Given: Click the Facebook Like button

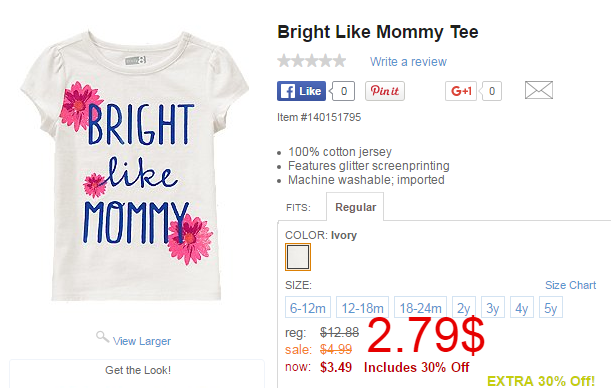Looking at the screenshot, I should (x=301, y=91).
